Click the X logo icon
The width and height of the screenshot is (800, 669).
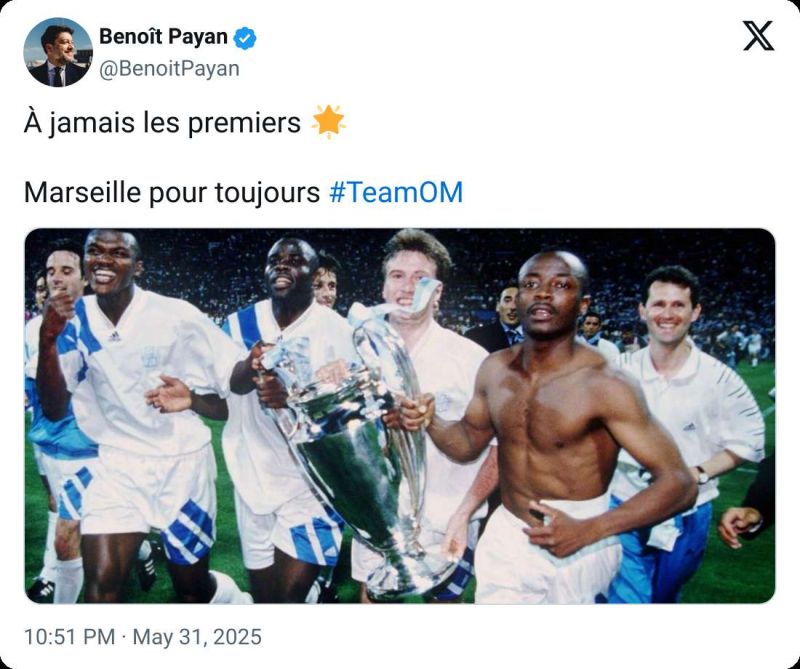click(758, 36)
